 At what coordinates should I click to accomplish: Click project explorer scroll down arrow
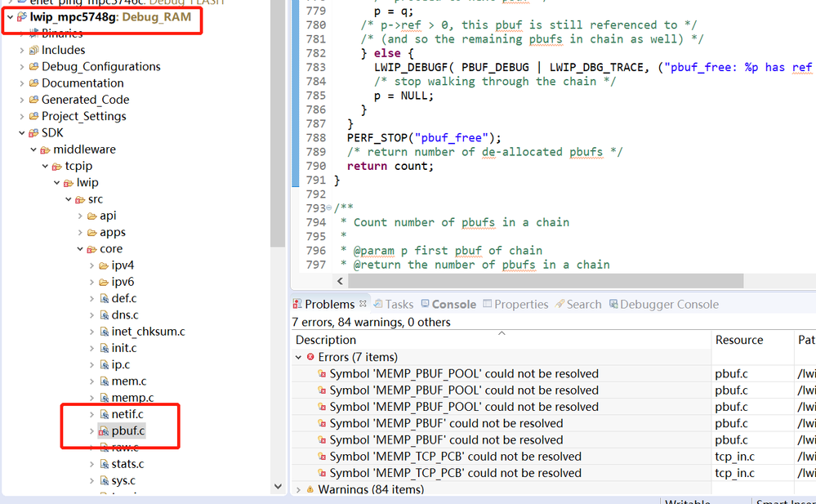tap(278, 487)
